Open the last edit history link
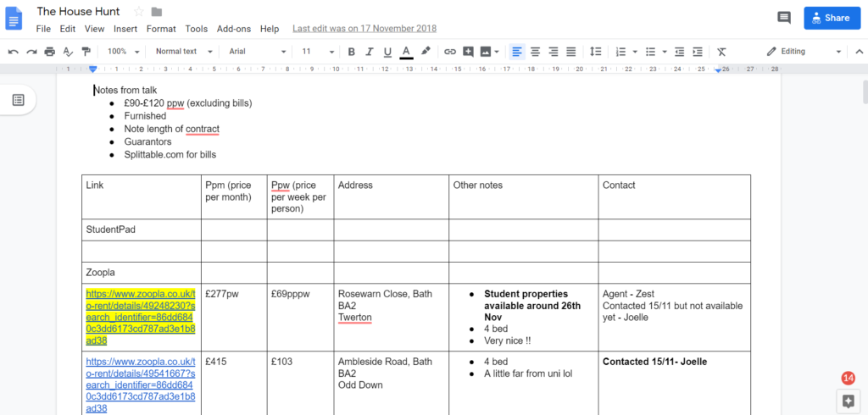The width and height of the screenshot is (868, 415). point(364,29)
